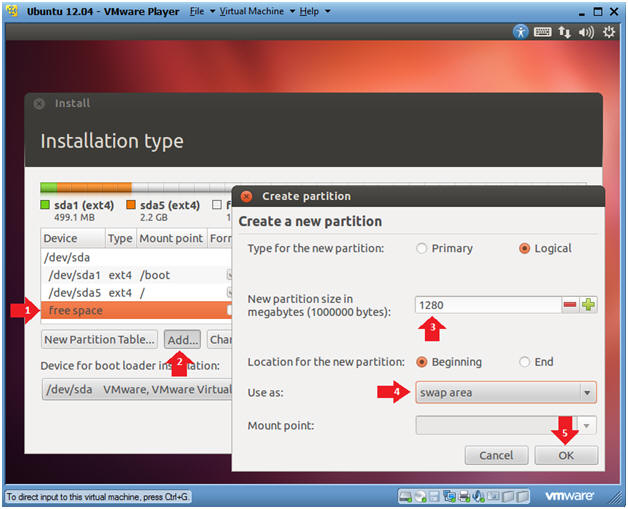Click the partially hidden Change button
628x509 pixels.
pos(220,340)
